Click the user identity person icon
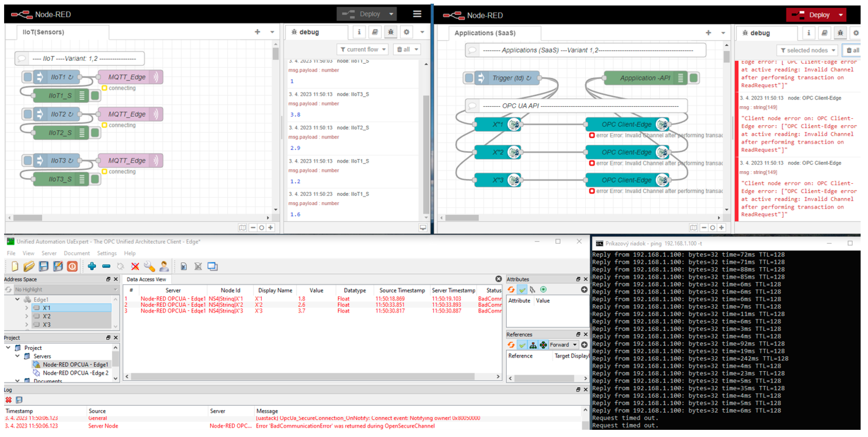This screenshot has height=437, width=868. tap(164, 267)
